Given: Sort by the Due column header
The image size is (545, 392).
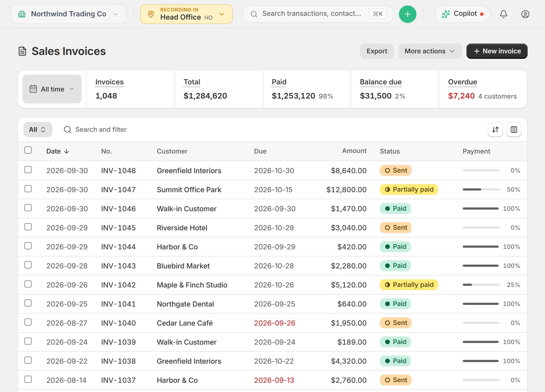Looking at the screenshot, I should 260,151.
